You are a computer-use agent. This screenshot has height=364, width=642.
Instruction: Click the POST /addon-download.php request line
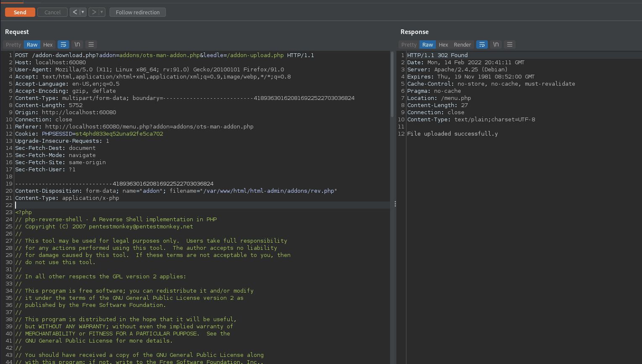tap(165, 55)
